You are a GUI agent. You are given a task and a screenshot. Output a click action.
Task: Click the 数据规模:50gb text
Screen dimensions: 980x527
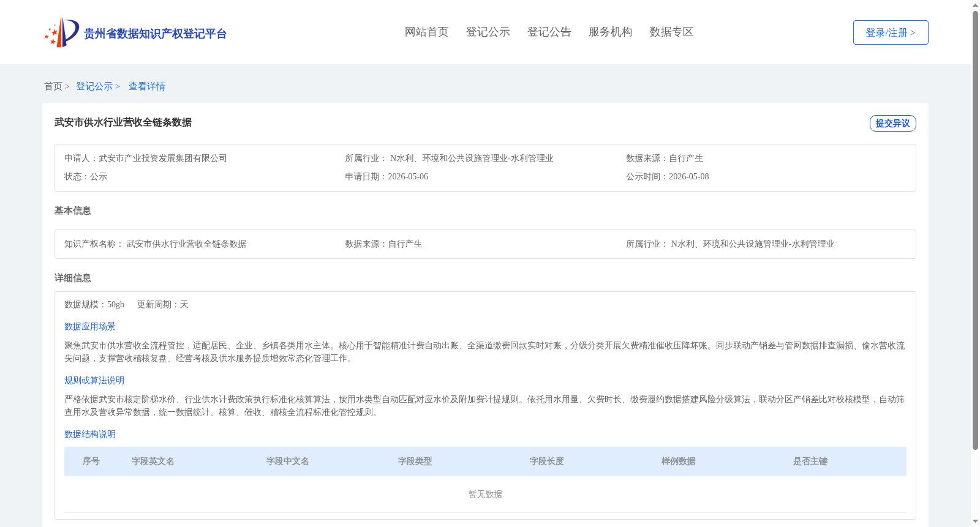click(94, 304)
